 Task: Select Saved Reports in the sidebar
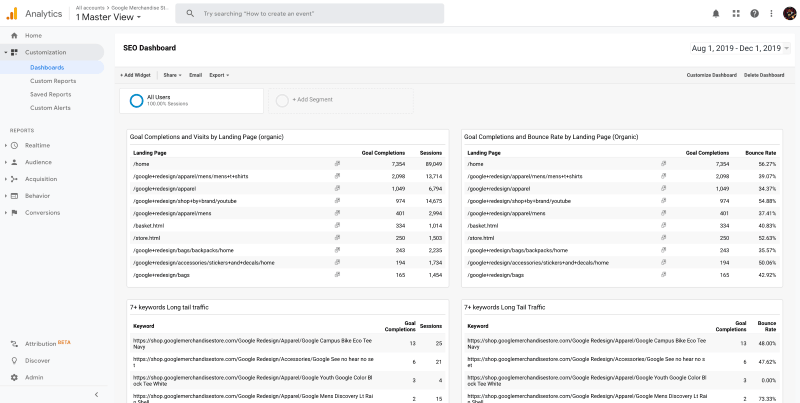click(x=51, y=94)
